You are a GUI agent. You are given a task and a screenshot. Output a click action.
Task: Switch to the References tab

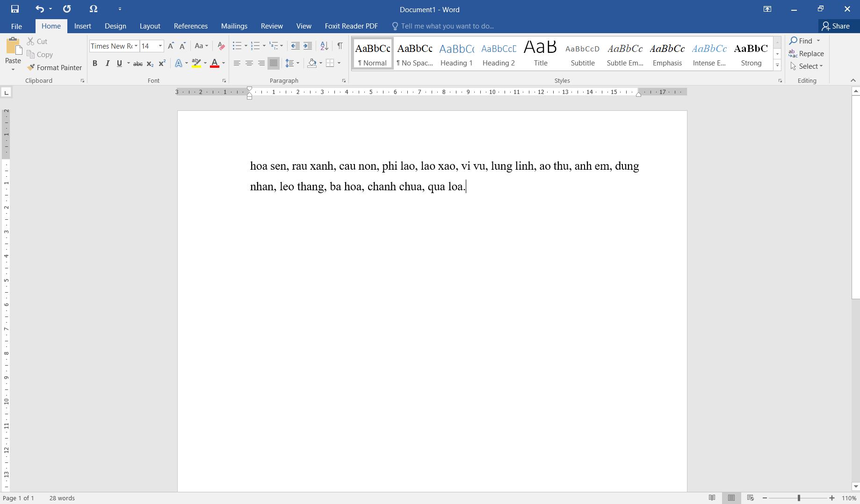pos(191,26)
